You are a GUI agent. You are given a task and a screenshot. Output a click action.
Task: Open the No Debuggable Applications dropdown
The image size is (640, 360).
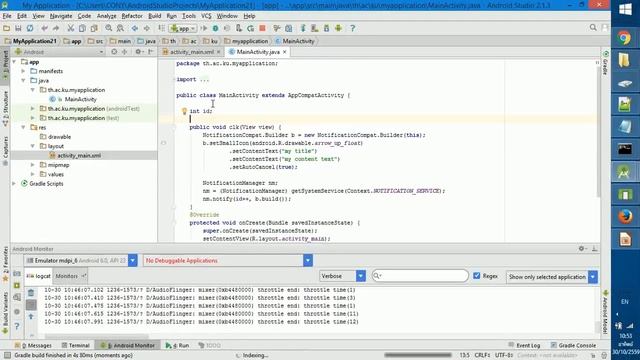click(x=308, y=260)
